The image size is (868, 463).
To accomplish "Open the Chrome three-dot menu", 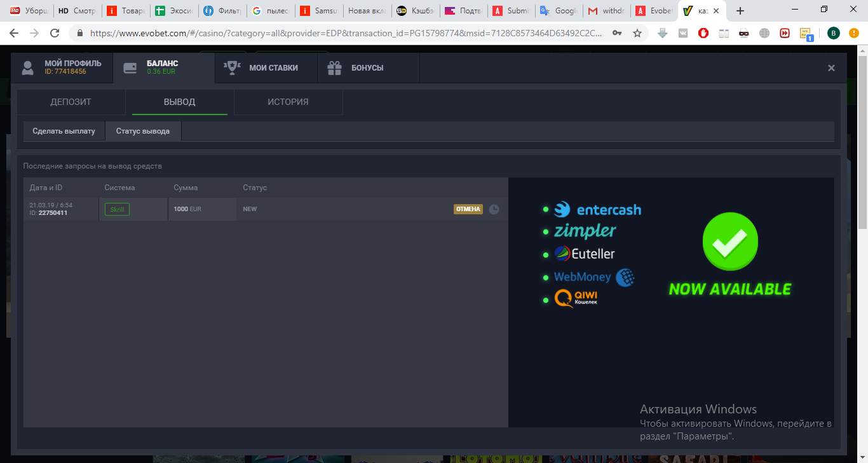I will click(x=854, y=33).
